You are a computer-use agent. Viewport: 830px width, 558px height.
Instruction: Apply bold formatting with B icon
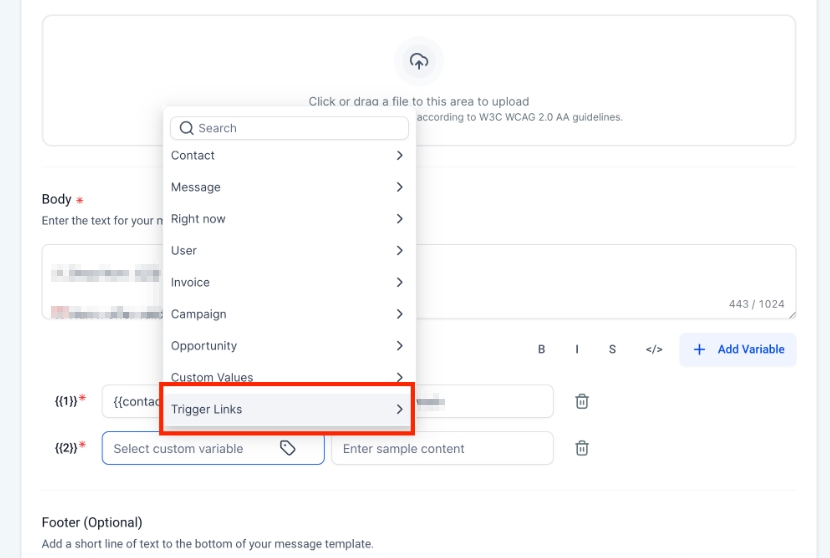click(542, 349)
